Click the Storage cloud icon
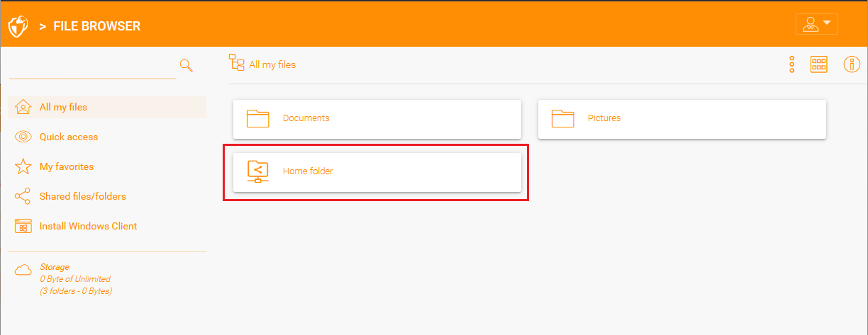Viewport: 868px width, 335px height. click(24, 270)
